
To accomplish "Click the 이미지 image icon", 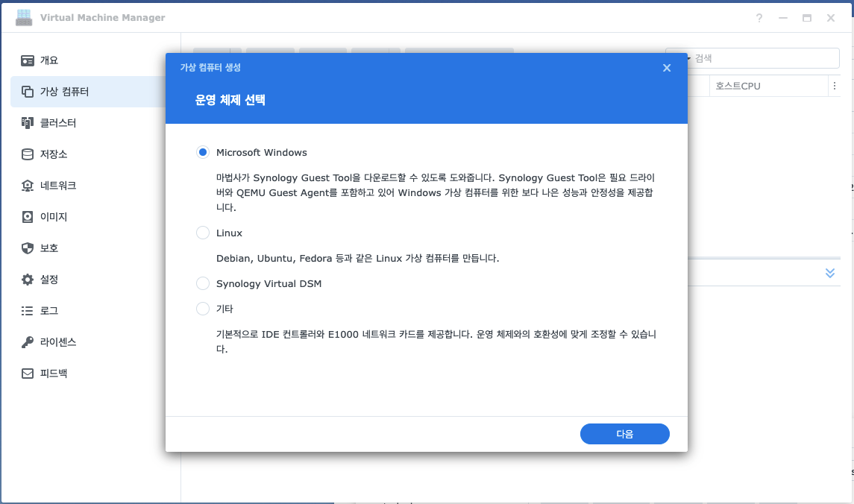I will tap(28, 217).
